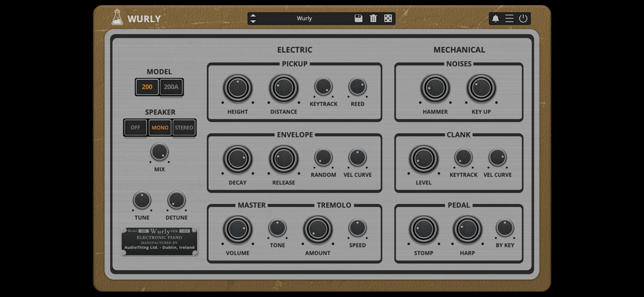
Task: Click the WURLY title text
Action: [144, 19]
